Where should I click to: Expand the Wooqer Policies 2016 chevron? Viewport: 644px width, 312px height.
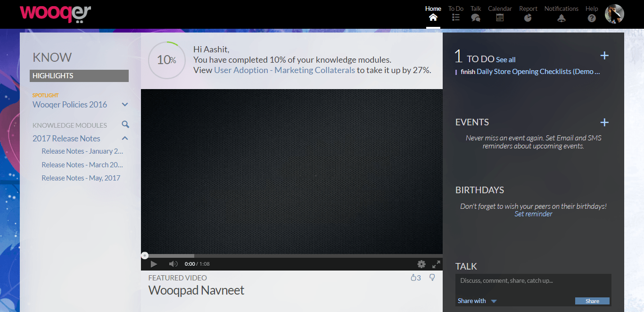click(125, 105)
